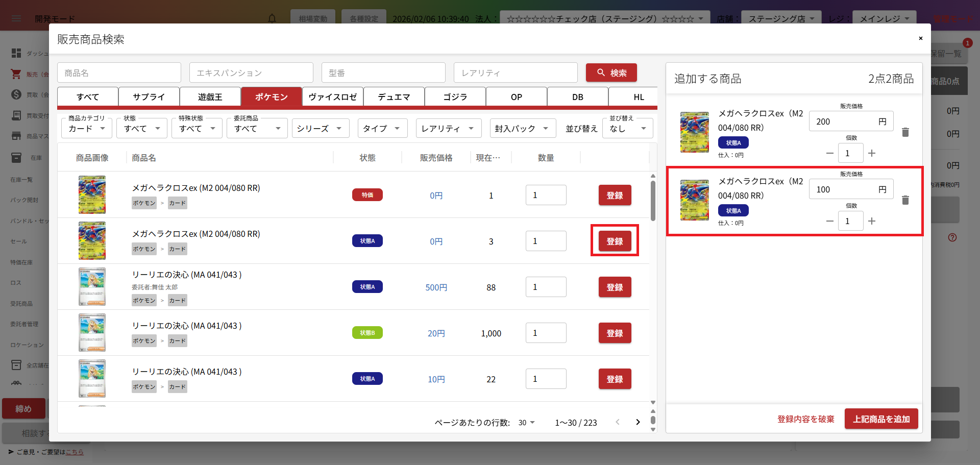
Task: Remove the 100円 item using trash icon
Action: click(905, 200)
